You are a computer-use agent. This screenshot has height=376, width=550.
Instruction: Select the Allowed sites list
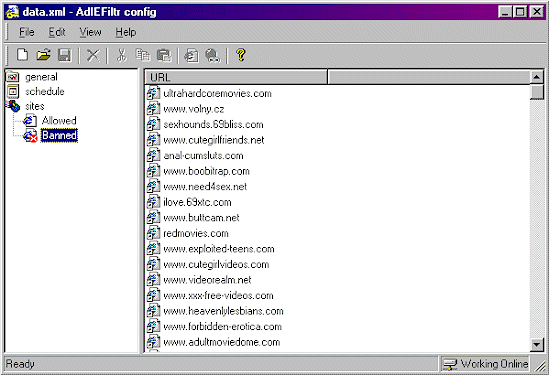point(59,121)
